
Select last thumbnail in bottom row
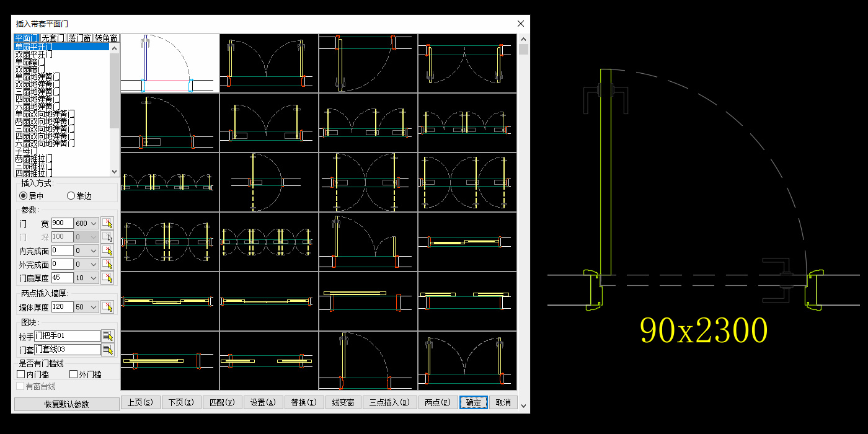467,361
